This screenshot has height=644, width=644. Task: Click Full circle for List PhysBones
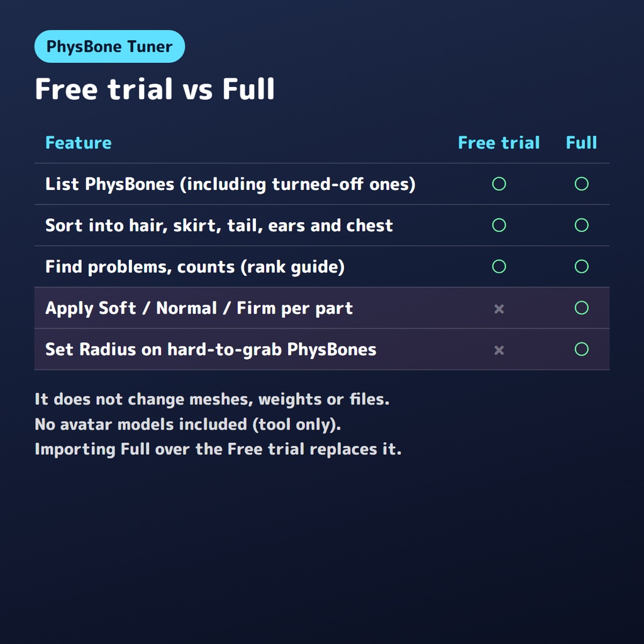tap(582, 184)
